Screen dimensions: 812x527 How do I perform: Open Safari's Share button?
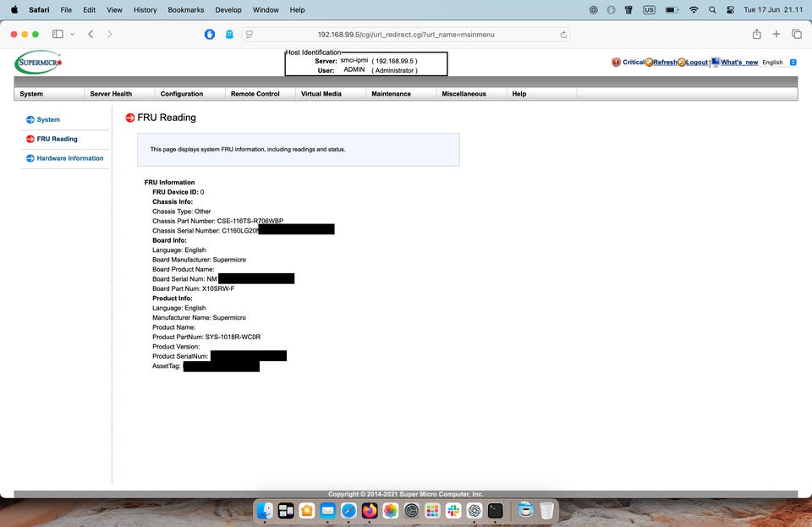pyautogui.click(x=756, y=34)
